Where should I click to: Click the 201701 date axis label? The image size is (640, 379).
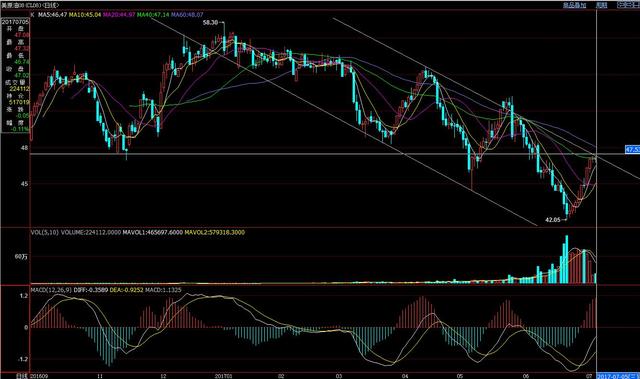[223, 376]
